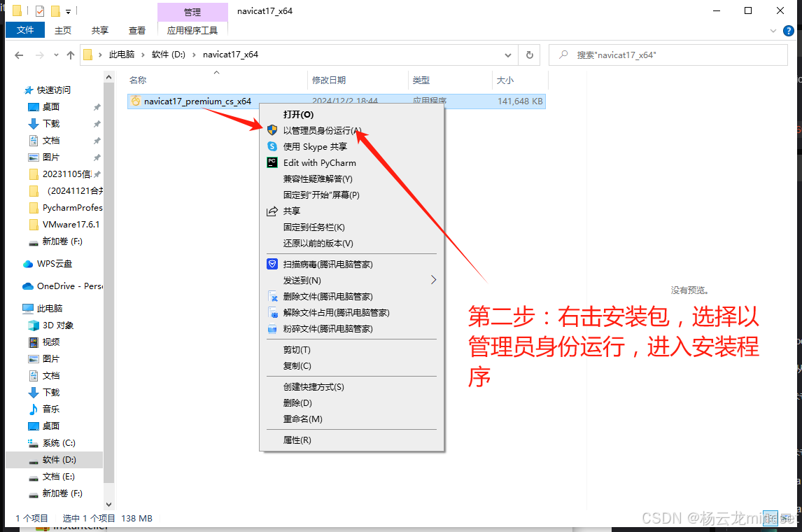The height and width of the screenshot is (532, 802).
Task: Open 3D 对象 folder
Action: (x=58, y=325)
